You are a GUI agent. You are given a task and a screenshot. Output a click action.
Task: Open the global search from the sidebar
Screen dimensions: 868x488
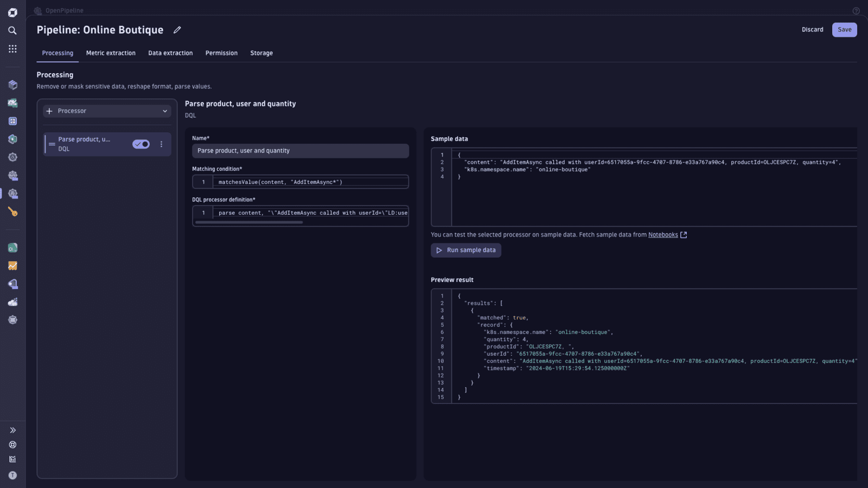pos(12,30)
